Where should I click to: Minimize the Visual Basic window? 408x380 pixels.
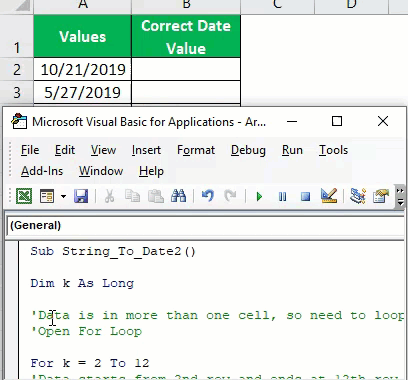coord(292,121)
